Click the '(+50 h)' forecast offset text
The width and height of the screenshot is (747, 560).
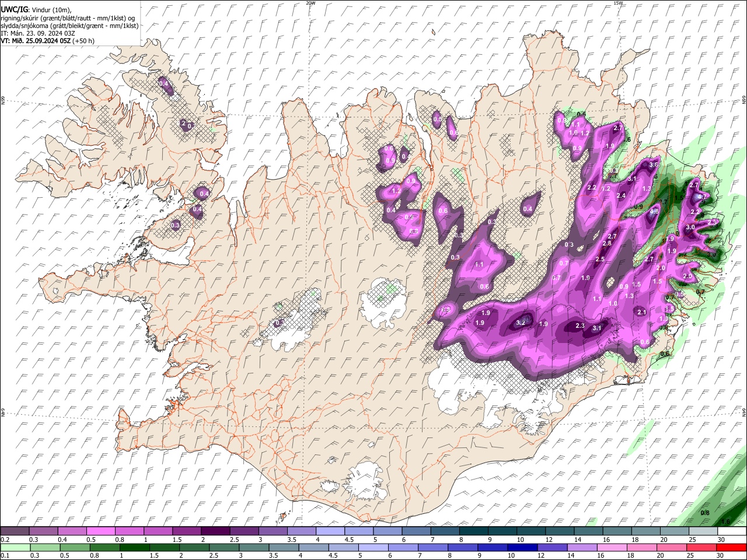click(83, 41)
